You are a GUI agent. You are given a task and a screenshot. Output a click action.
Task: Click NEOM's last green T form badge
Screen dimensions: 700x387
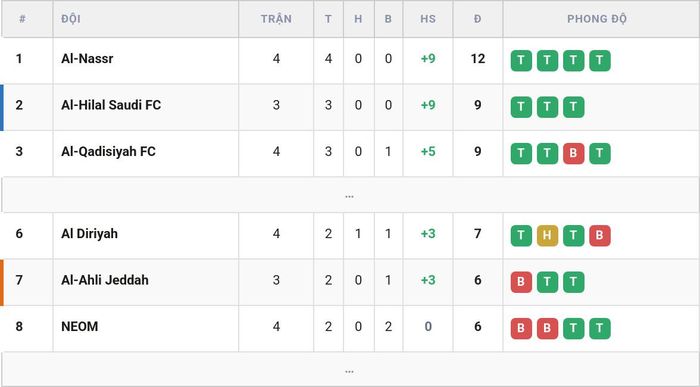click(600, 329)
